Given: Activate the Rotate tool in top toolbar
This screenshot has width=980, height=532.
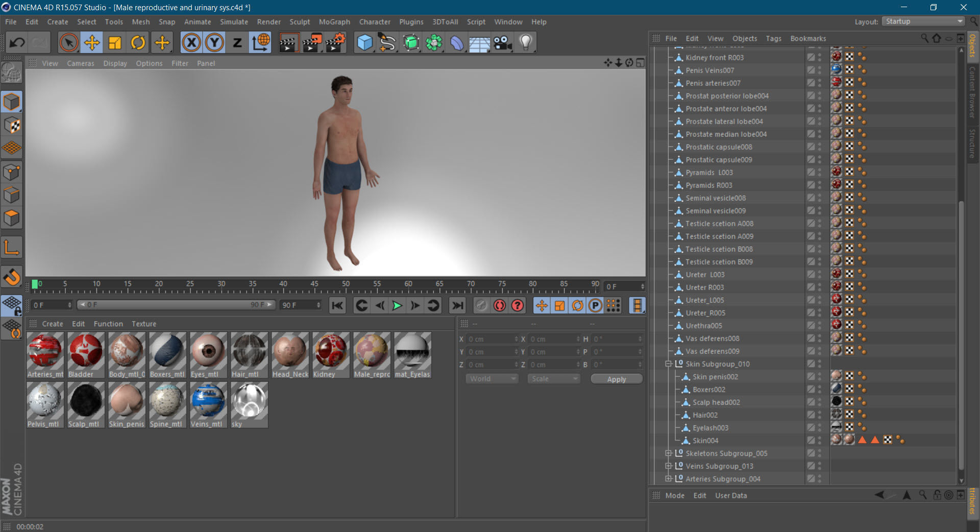Looking at the screenshot, I should pyautogui.click(x=138, y=42).
